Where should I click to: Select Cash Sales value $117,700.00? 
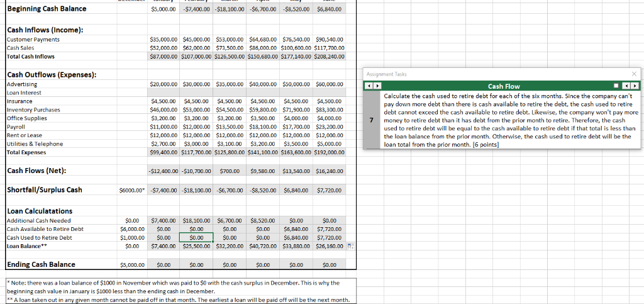click(x=330, y=48)
